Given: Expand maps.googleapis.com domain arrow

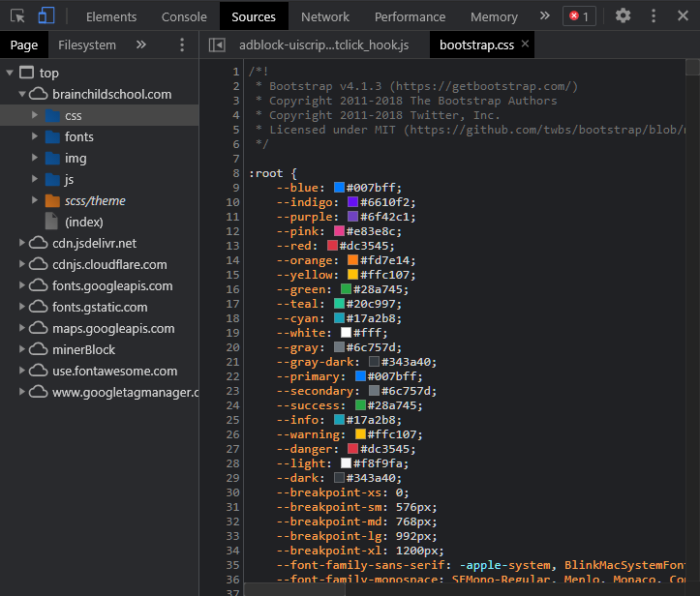Looking at the screenshot, I should (x=22, y=328).
